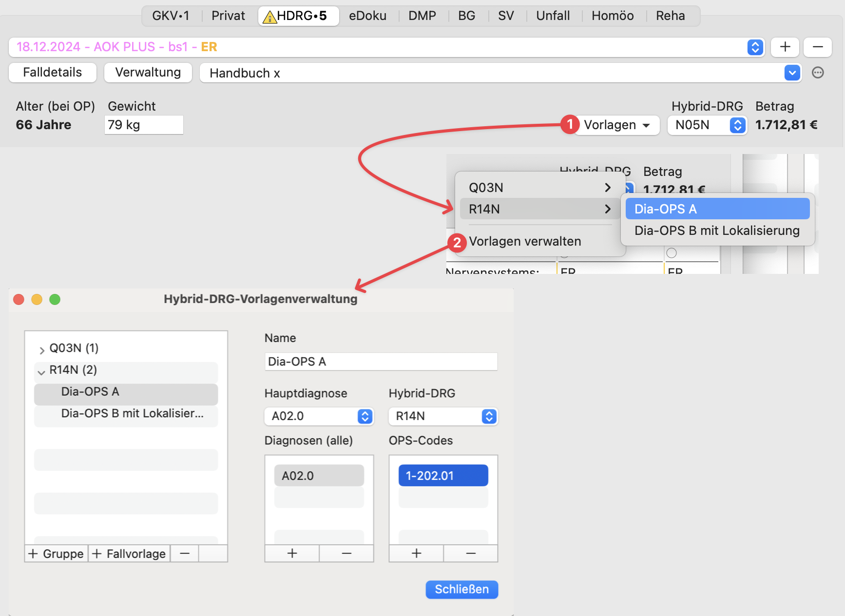Click the HDRG warning triangle icon
845x616 pixels.
269,18
